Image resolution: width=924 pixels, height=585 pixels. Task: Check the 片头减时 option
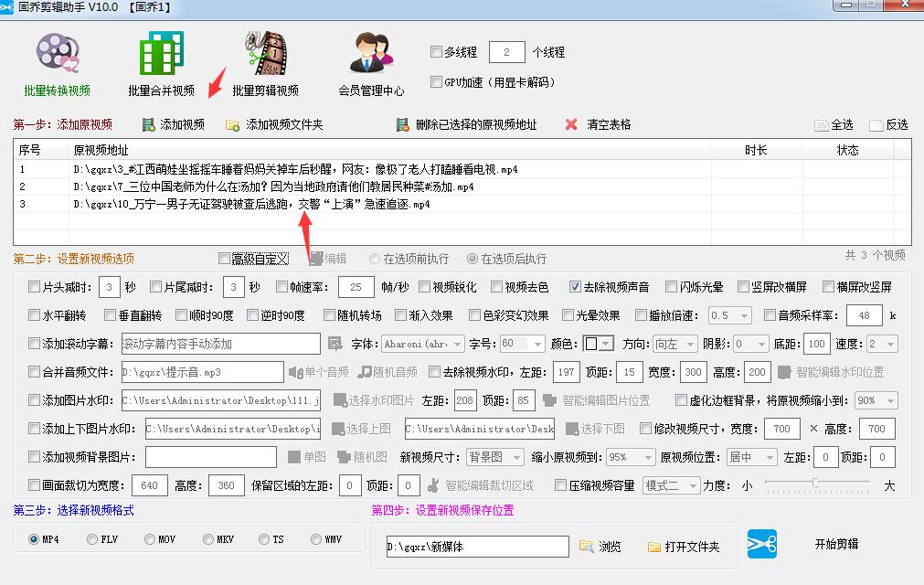(x=34, y=287)
